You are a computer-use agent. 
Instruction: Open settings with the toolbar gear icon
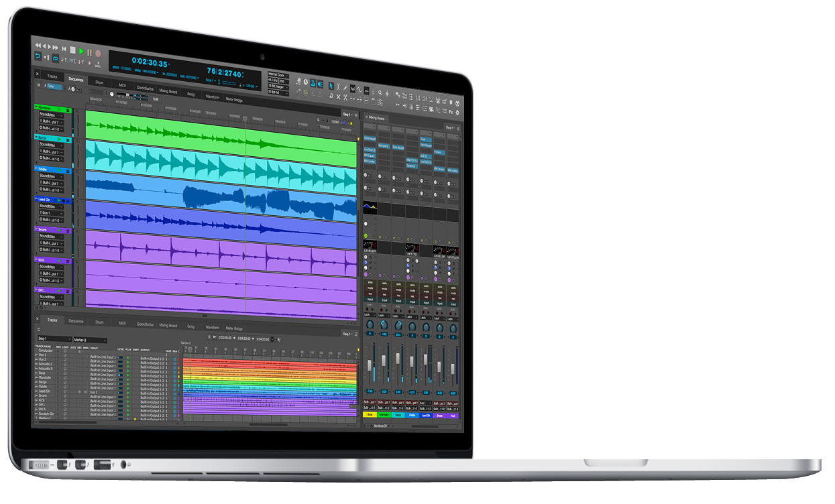click(457, 113)
